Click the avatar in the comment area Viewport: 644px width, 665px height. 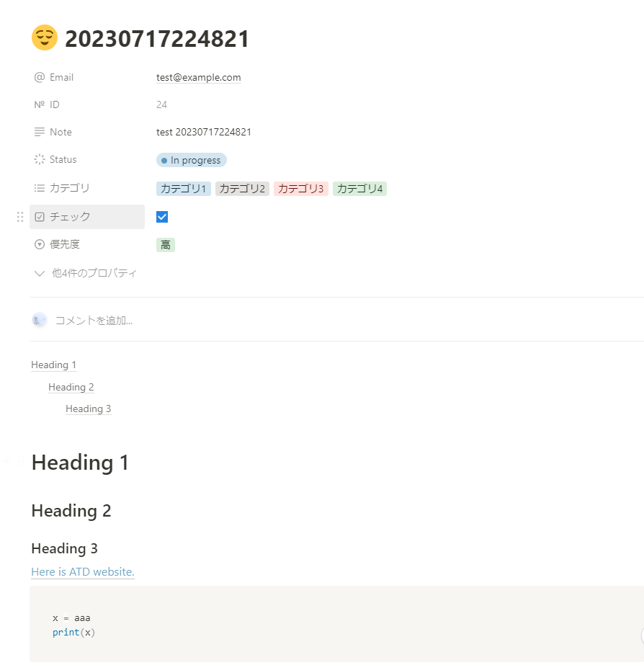(39, 319)
